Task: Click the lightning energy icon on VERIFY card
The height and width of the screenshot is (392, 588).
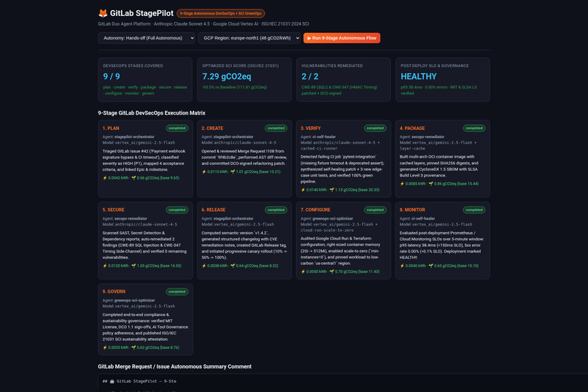Action: coord(303,190)
